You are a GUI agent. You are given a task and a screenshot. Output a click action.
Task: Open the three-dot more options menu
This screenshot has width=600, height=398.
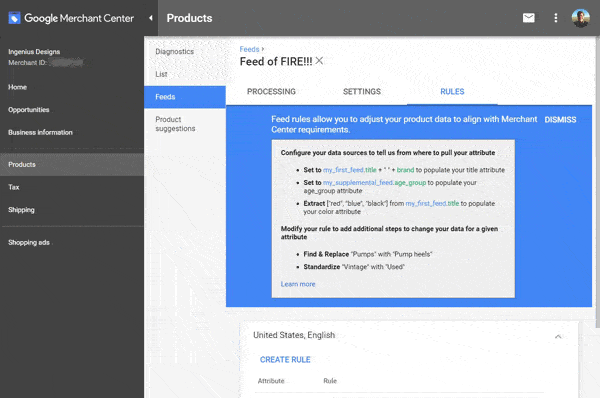click(556, 18)
